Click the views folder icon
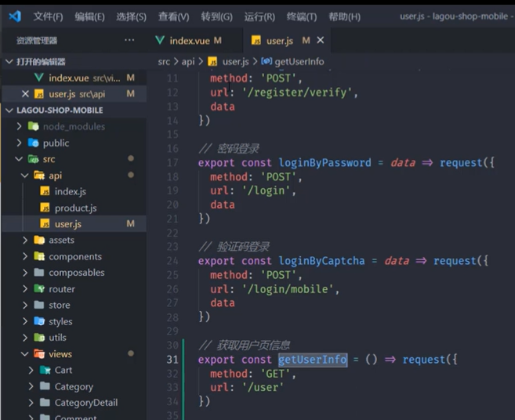Image resolution: width=515 pixels, height=420 pixels. [39, 353]
